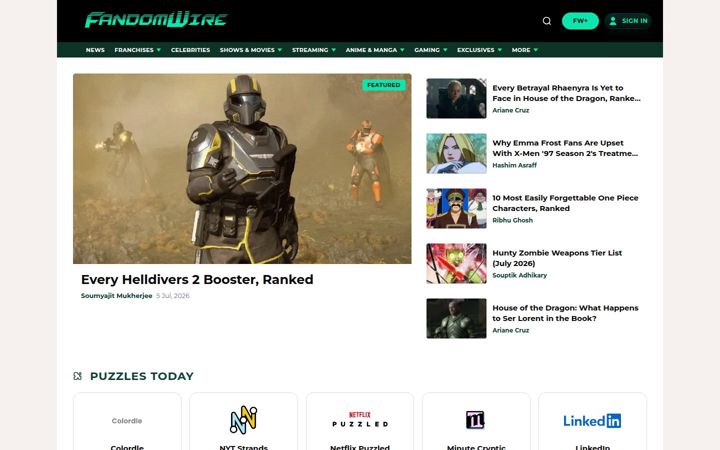The image size is (720, 450).
Task: Open 10 Most Easily Forgettable One Piece title
Action: [565, 203]
